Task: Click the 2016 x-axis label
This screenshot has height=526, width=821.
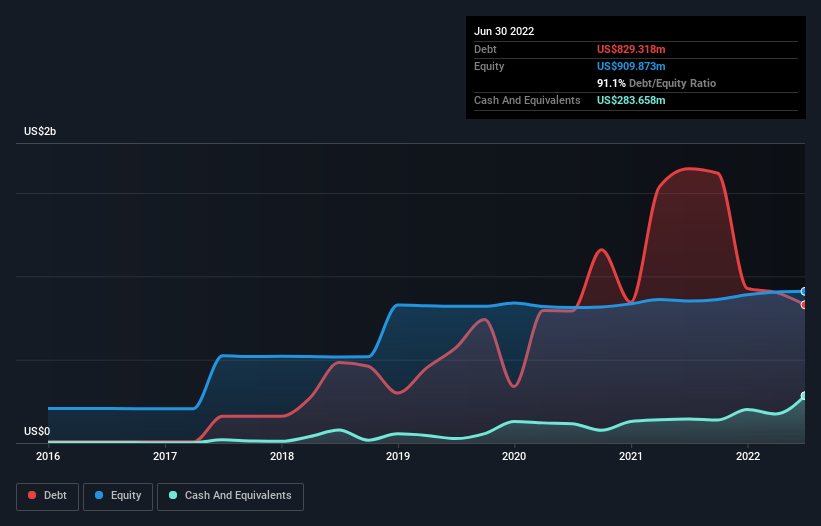Action: (x=48, y=456)
